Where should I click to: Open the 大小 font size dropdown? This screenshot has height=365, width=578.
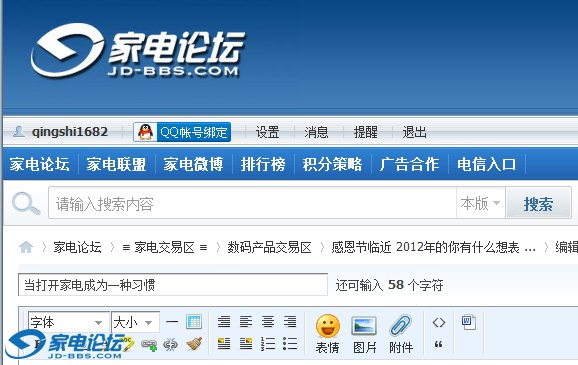click(135, 322)
